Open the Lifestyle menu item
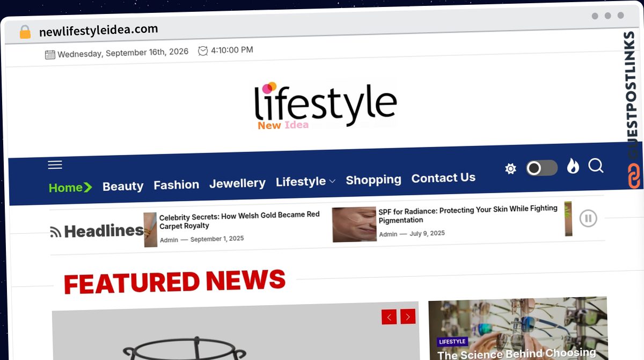The width and height of the screenshot is (644, 360). 301,182
